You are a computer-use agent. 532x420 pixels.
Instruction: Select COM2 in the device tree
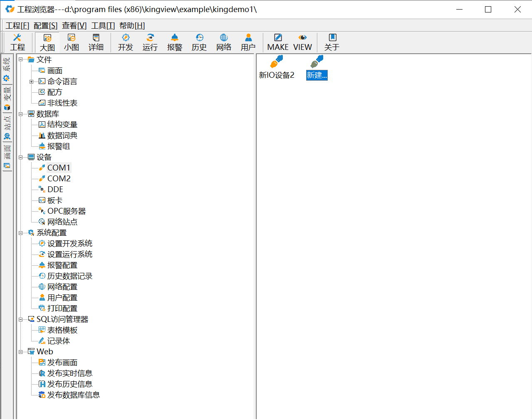(59, 178)
